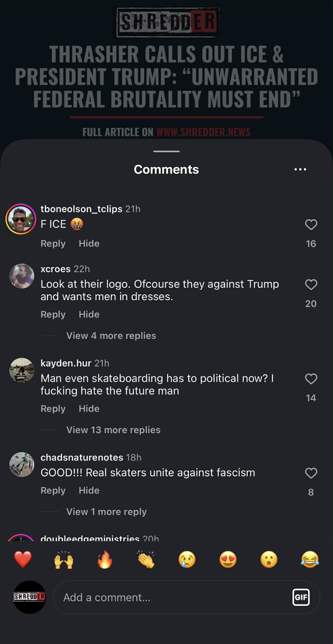
Task: Tap the crying face emoji
Action: 187,560
